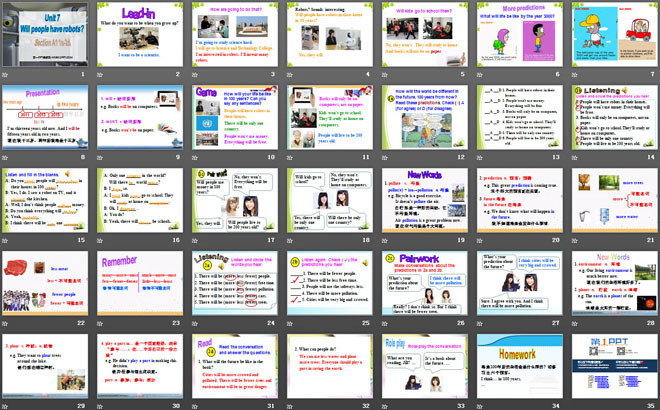
Task: Select slide 25 '2b Listen again'
Action: 330,283
